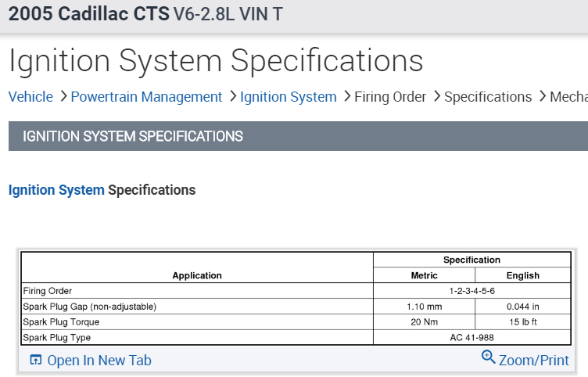Click the chevron before Ignition System breadcrumb

(231, 97)
